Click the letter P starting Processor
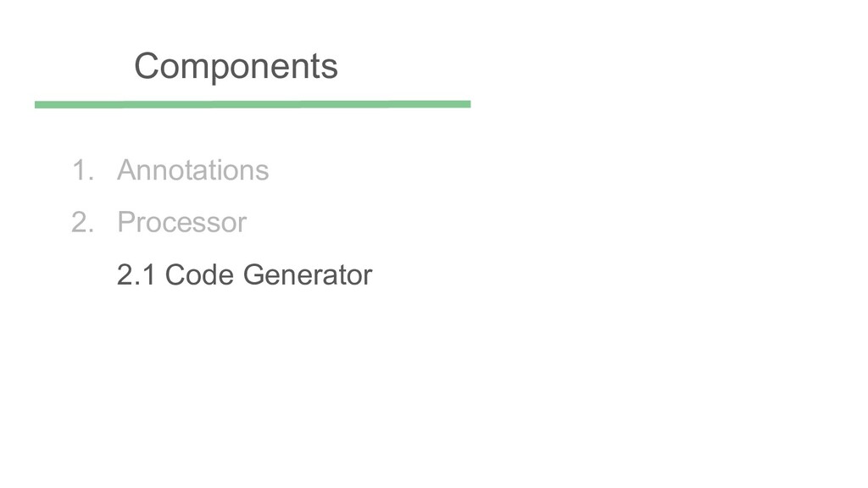 tap(125, 223)
